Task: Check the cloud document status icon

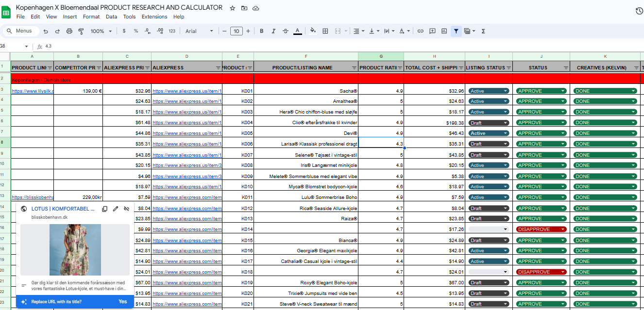Action: click(x=256, y=8)
